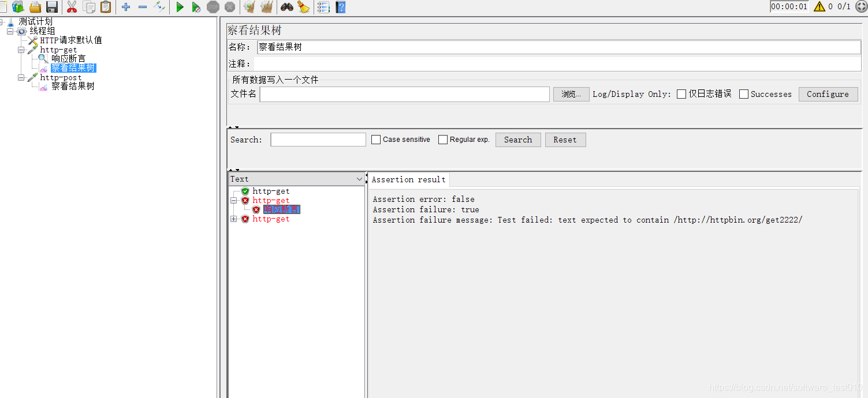Screen dimensions: 868x398
Task: Click the Configure button
Action: 828,94
